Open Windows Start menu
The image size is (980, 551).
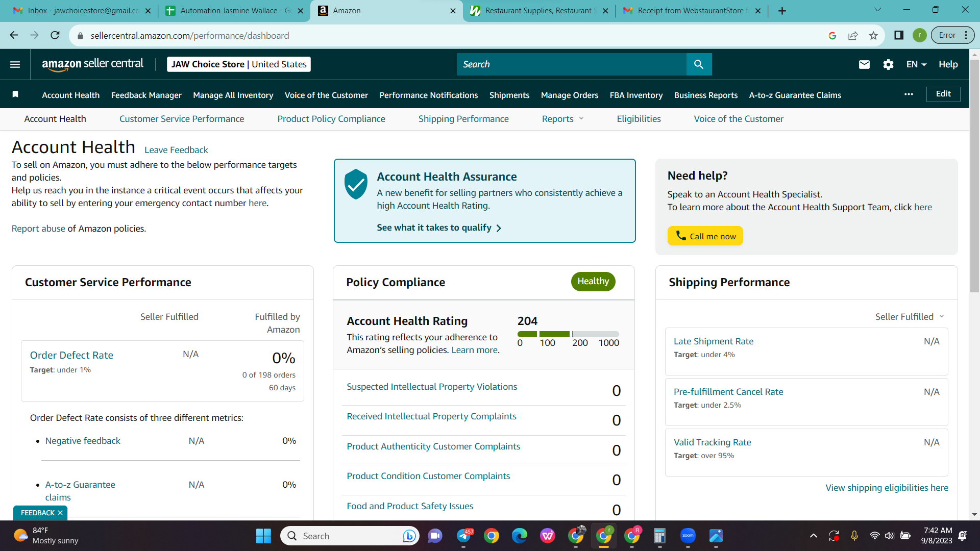263,536
